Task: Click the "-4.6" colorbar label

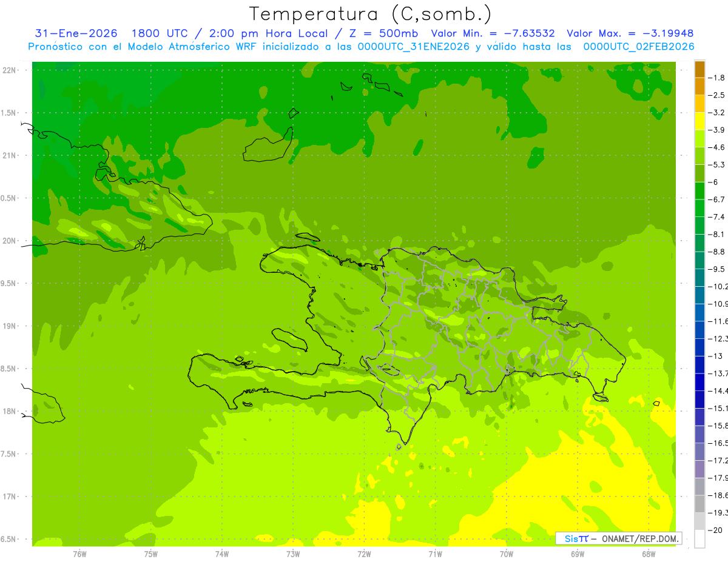Action: (x=718, y=147)
